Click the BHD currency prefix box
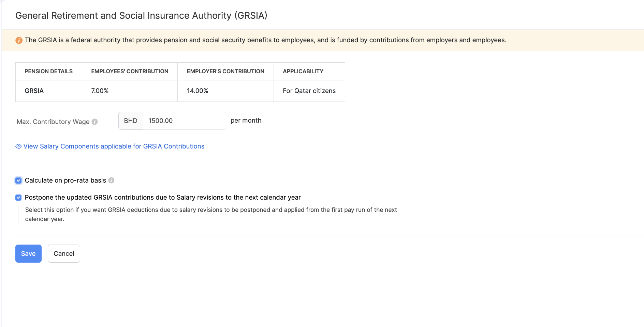This screenshot has width=644, height=327. pyautogui.click(x=131, y=121)
